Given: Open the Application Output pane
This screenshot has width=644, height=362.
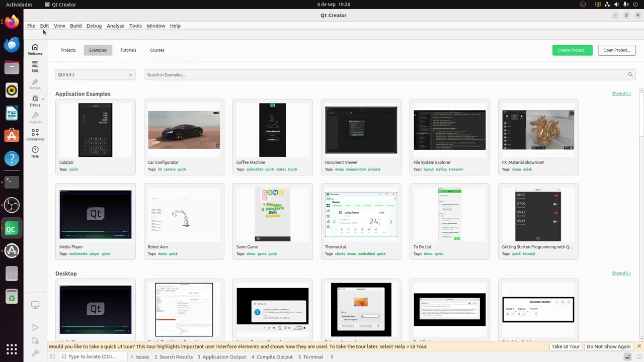Looking at the screenshot, I should [222, 357].
